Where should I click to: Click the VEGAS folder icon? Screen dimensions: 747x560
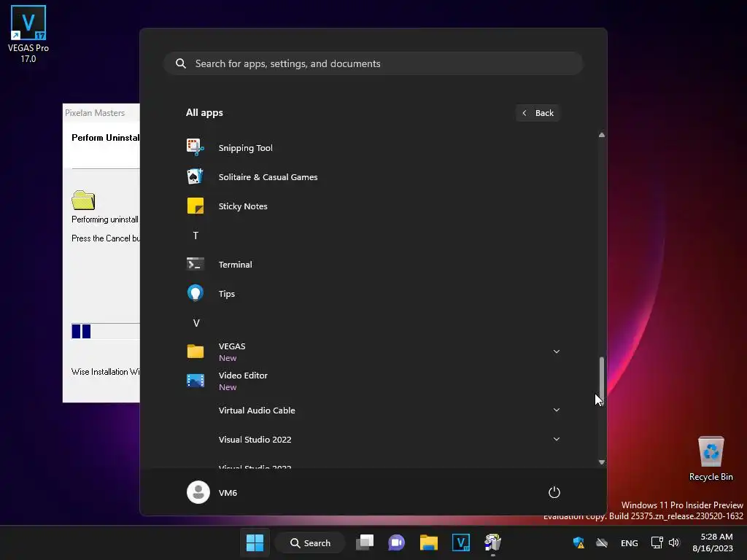196,351
